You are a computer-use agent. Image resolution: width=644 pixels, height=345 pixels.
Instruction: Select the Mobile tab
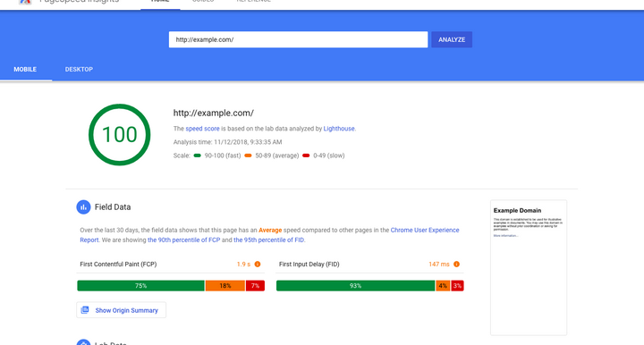25,70
